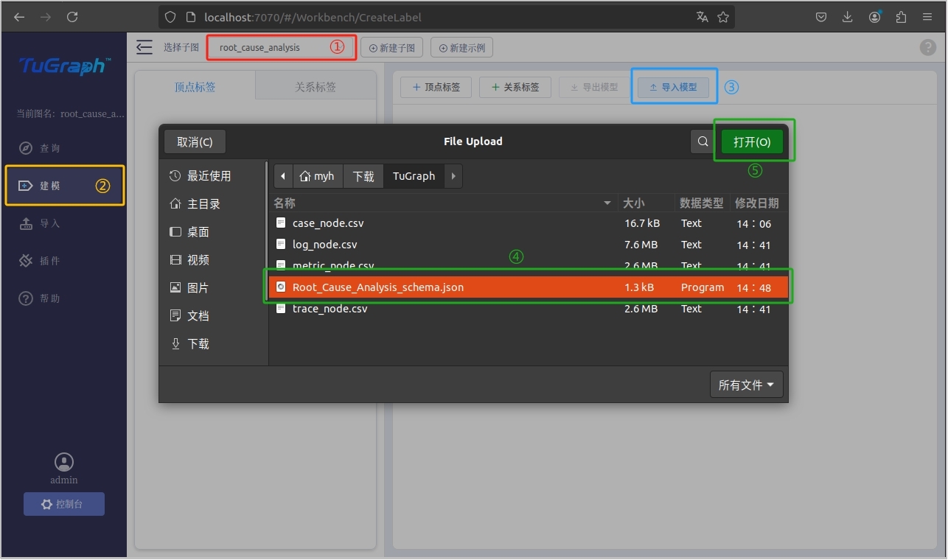Open the 所有文件 file type dropdown
The height and width of the screenshot is (560, 948).
(x=746, y=385)
